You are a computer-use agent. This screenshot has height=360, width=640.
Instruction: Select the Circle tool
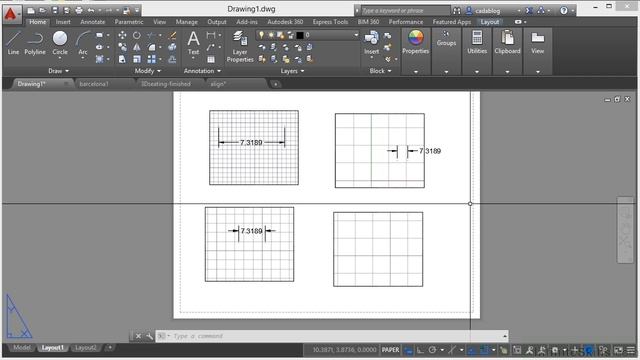[x=60, y=43]
